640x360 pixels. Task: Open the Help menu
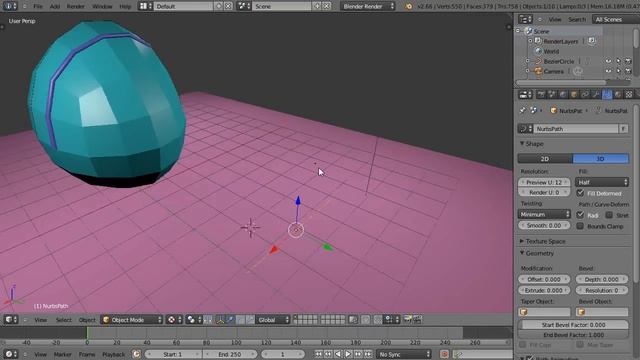(x=125, y=6)
